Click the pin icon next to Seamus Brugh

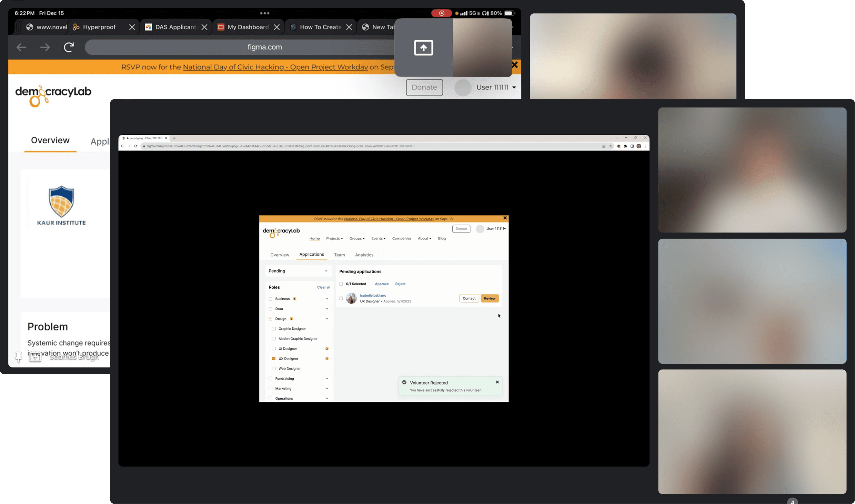(x=19, y=357)
